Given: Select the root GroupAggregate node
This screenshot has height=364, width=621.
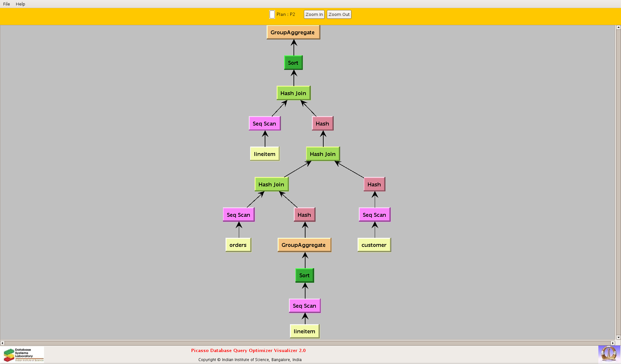Looking at the screenshot, I should click(x=293, y=32).
